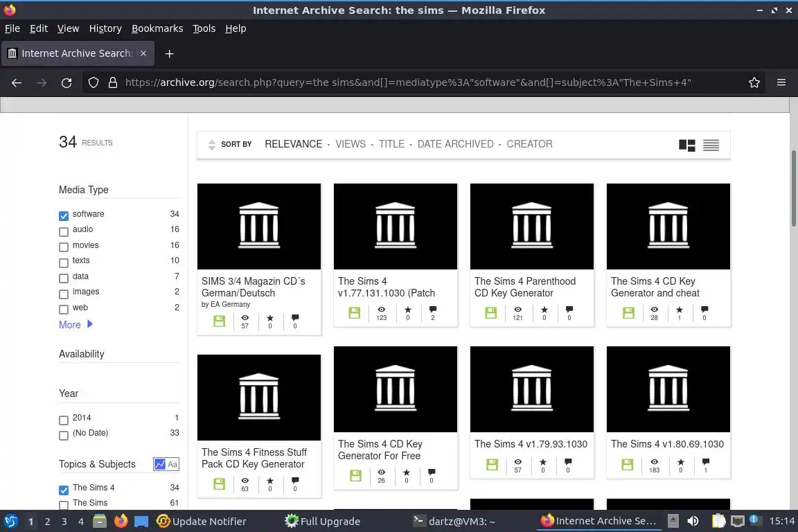Check the web media type filter
The width and height of the screenshot is (798, 532).
pyautogui.click(x=64, y=310)
